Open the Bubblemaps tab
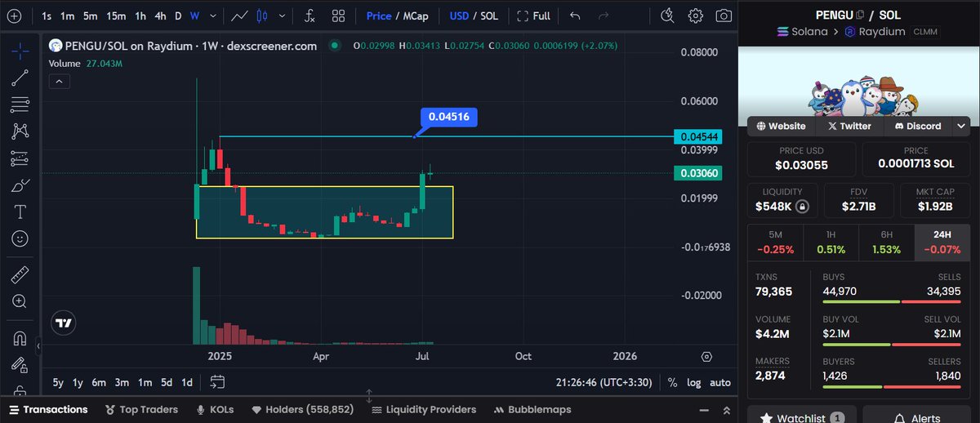980x423 pixels. [x=532, y=409]
